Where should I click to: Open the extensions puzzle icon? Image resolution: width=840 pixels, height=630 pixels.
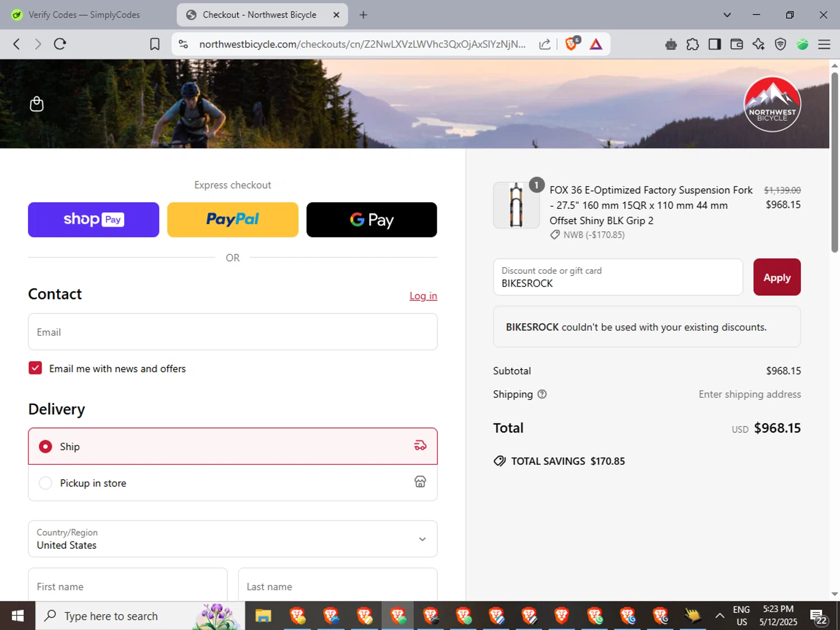click(x=693, y=44)
